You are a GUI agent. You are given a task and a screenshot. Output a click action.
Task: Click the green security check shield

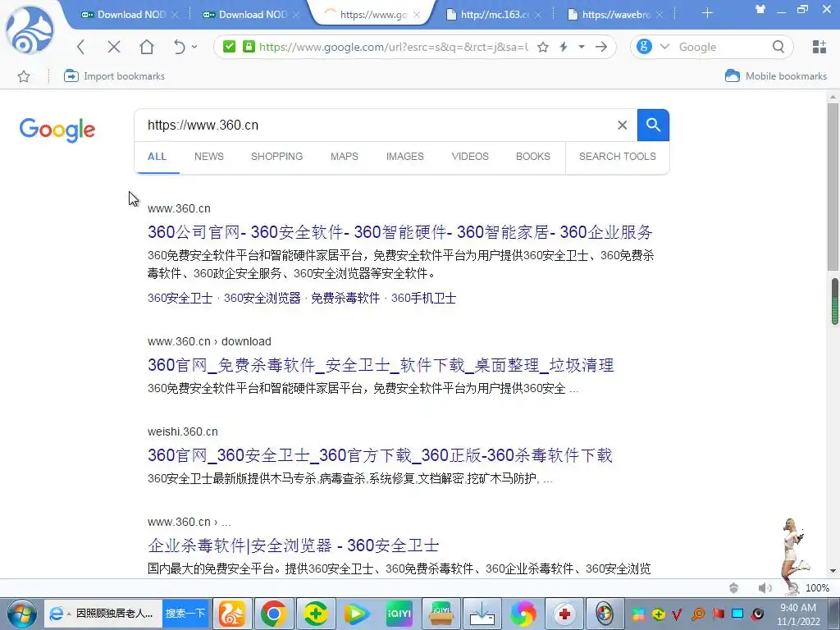click(x=230, y=47)
